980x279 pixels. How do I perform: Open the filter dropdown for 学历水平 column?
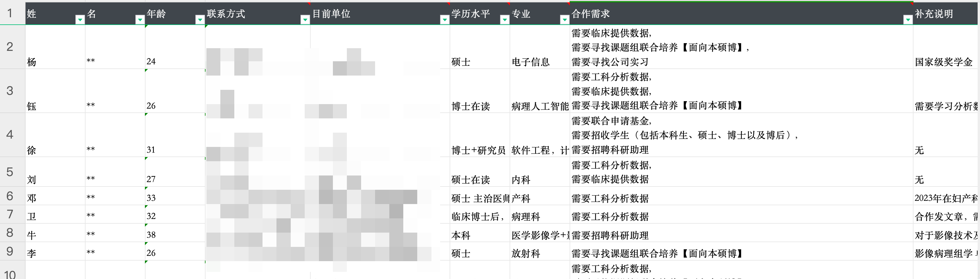tap(505, 20)
